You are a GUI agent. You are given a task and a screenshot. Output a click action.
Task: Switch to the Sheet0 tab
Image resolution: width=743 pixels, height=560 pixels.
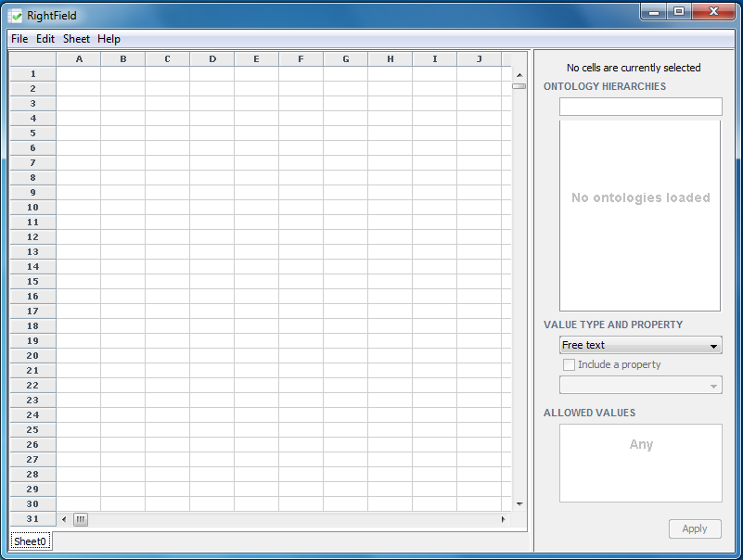[x=30, y=541]
